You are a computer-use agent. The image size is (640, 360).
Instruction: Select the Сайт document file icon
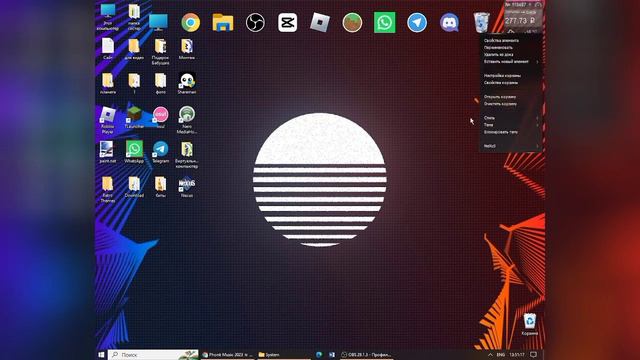click(108, 49)
